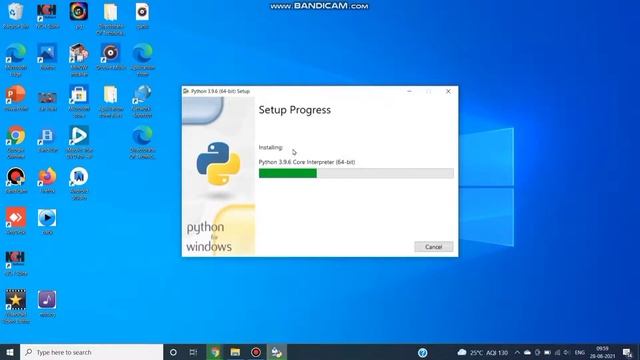640x360 pixels.
Task: Click 'Python 3.9.6 Core Interpreter (64-bit)' text
Action: pos(307,162)
